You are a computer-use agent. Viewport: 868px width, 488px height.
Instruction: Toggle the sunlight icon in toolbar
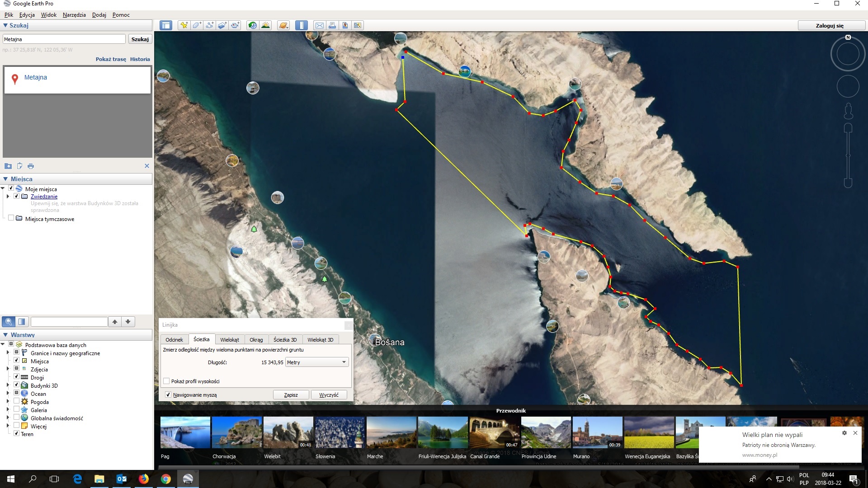point(265,25)
